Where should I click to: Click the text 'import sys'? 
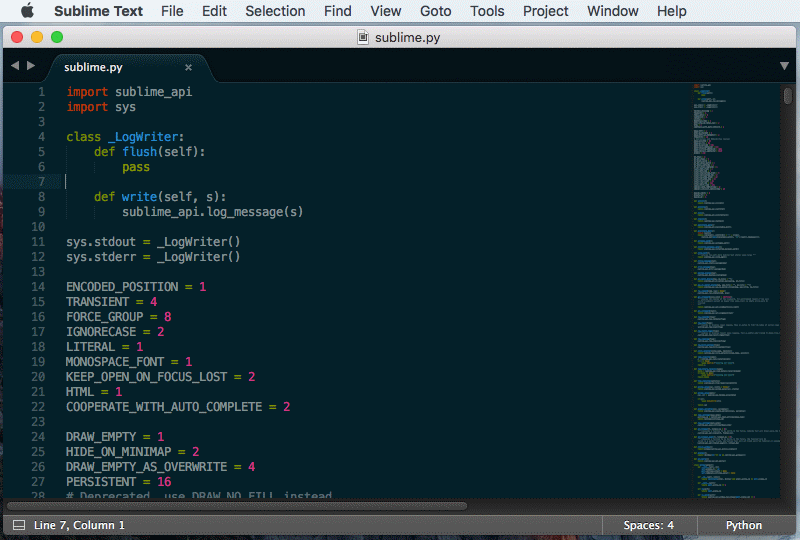click(101, 107)
